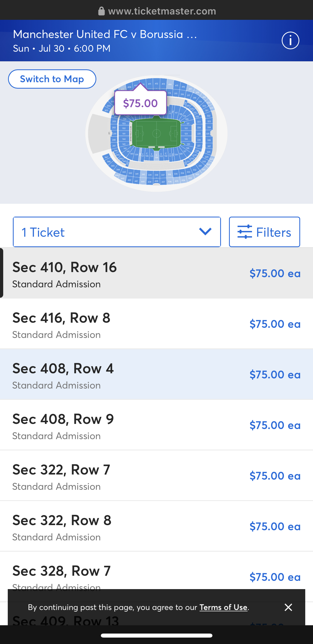
Task: Click Switch to Map button
Action: (52, 79)
